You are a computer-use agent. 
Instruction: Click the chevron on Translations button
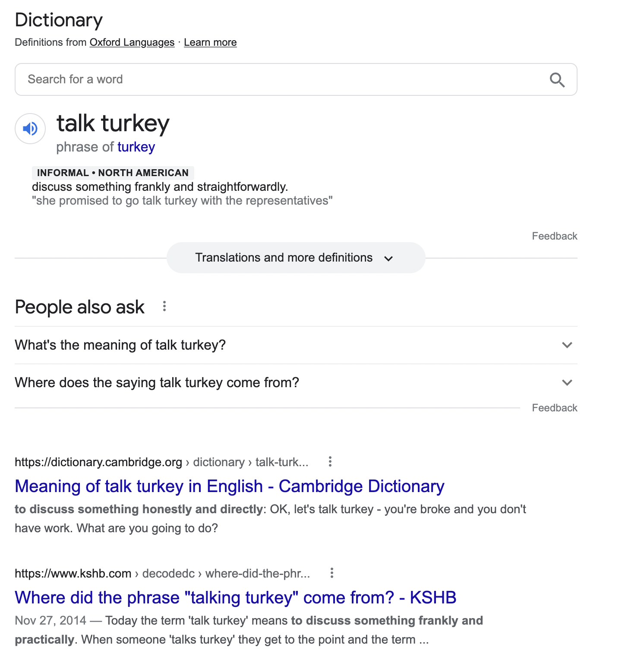388,259
